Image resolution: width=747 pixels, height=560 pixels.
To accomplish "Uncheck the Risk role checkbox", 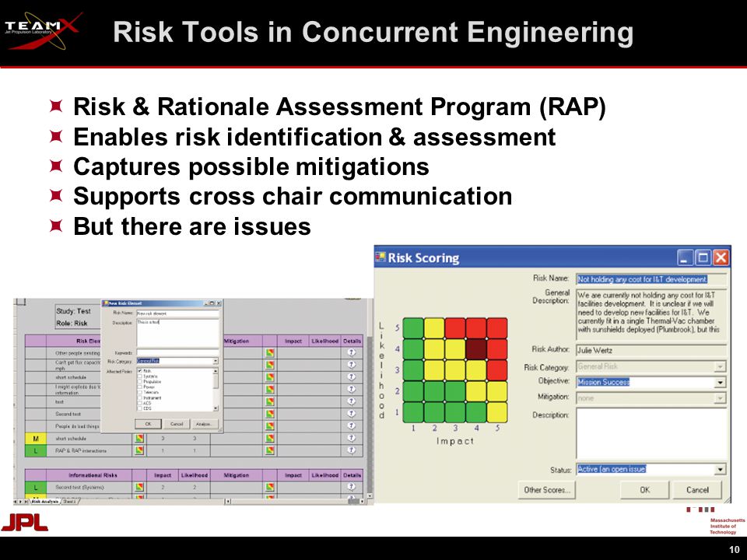I will pyautogui.click(x=139, y=370).
